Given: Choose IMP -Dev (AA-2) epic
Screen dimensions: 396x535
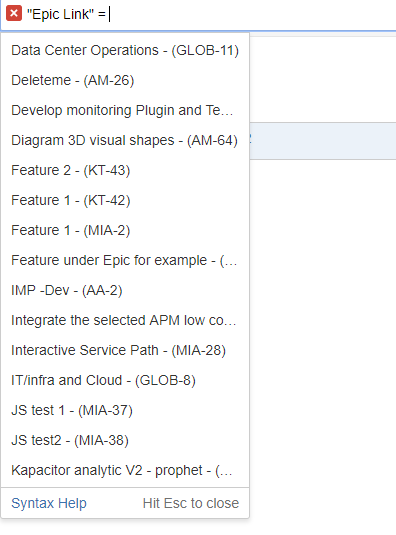Looking at the screenshot, I should [125, 290].
